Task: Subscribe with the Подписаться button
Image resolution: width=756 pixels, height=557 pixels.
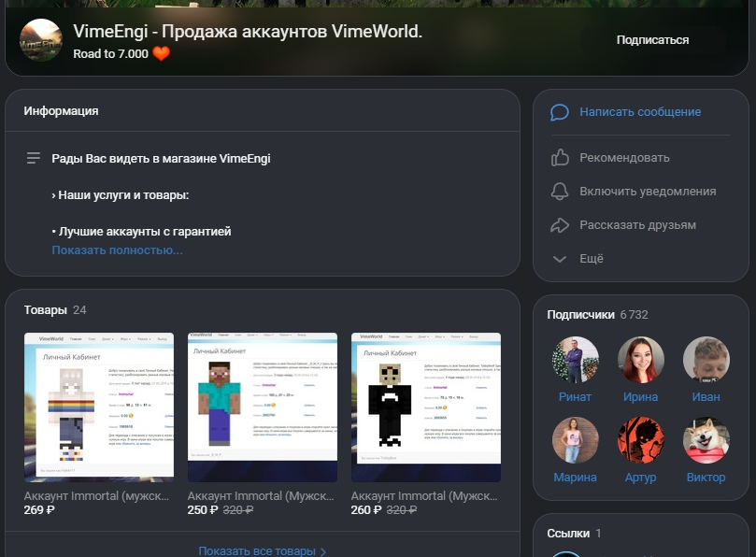Action: 652,40
